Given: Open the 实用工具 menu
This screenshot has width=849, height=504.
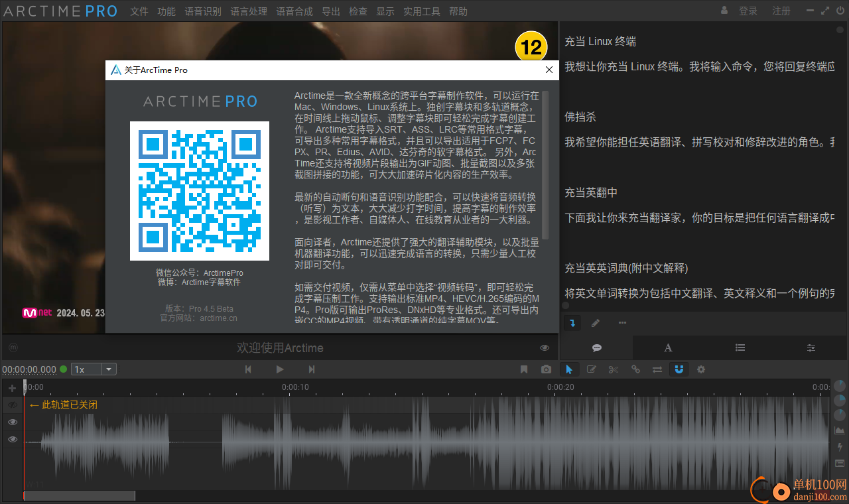Looking at the screenshot, I should pyautogui.click(x=422, y=11).
